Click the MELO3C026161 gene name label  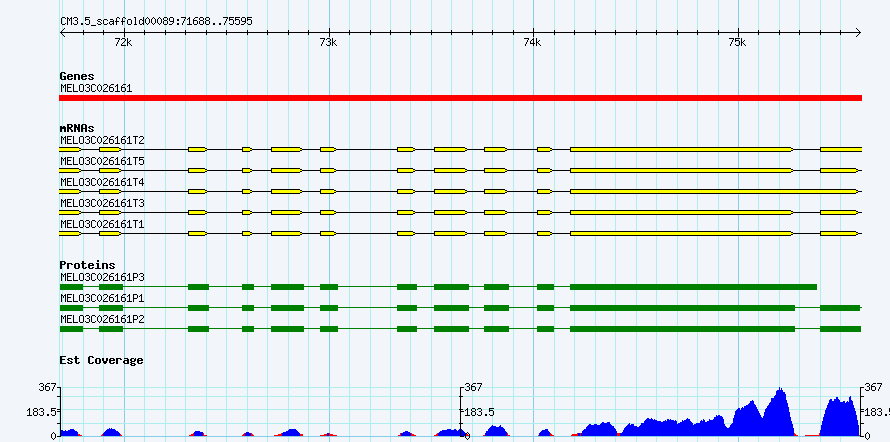click(96, 89)
